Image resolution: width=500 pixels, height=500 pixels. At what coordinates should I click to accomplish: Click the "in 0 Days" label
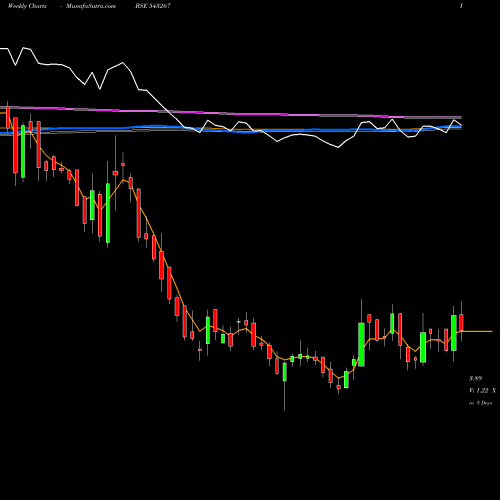tap(480, 403)
